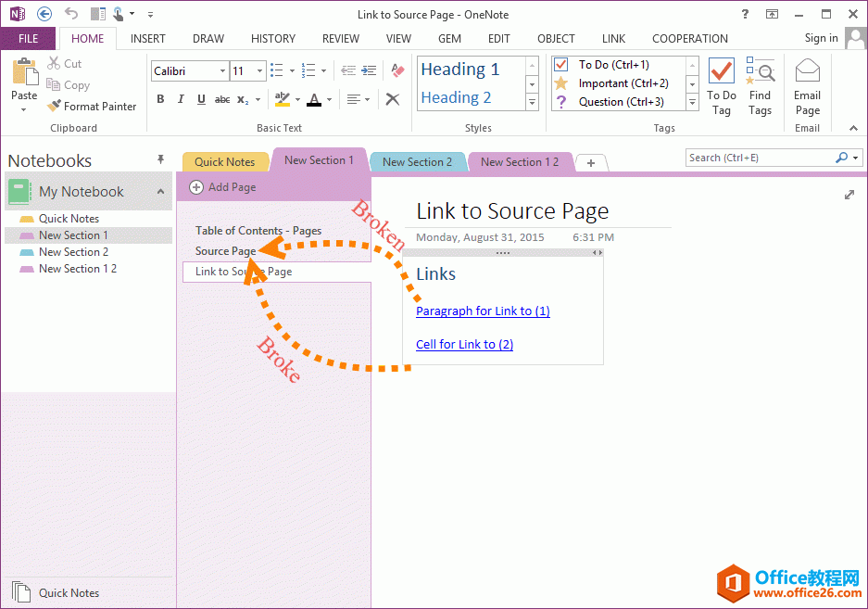The width and height of the screenshot is (868, 609).
Task: Click the increase indent icon
Action: tap(369, 71)
